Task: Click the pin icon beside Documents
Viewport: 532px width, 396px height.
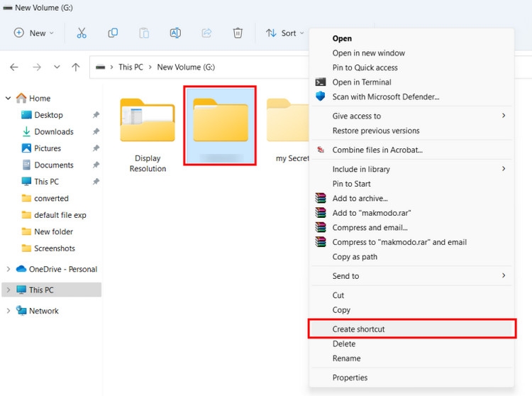Action: [x=96, y=165]
